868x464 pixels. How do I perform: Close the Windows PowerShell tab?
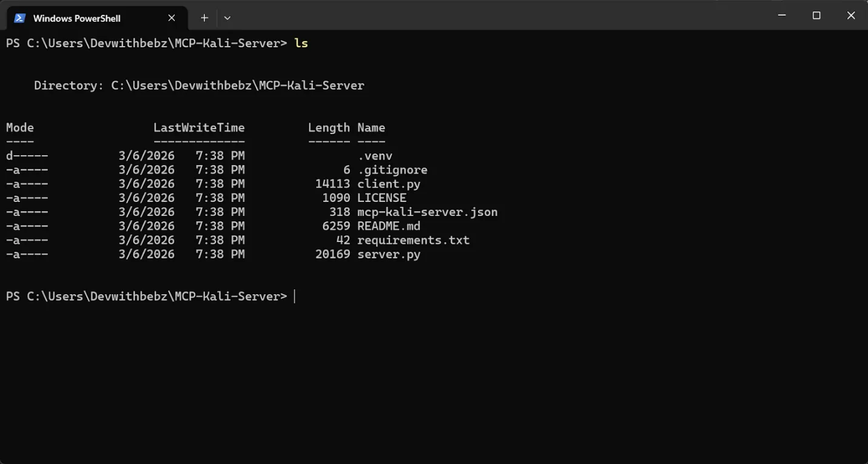pyautogui.click(x=171, y=18)
